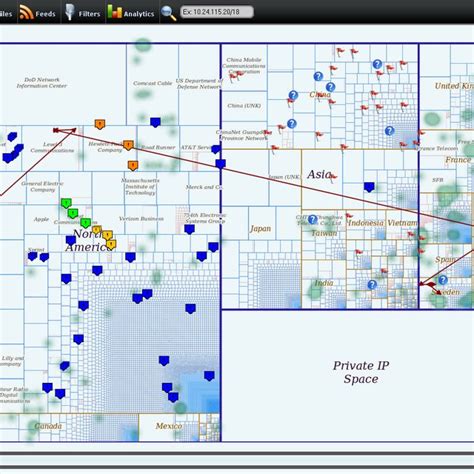Screen dimensions: 474x474
Task: Select the Comcast Cable block label
Action: coord(153,83)
